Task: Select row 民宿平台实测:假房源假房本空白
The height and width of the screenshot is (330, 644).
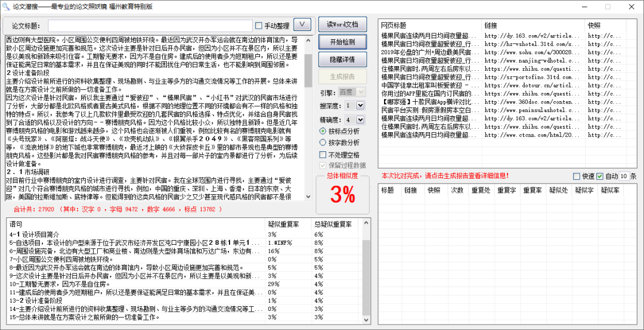Action: tap(431, 110)
